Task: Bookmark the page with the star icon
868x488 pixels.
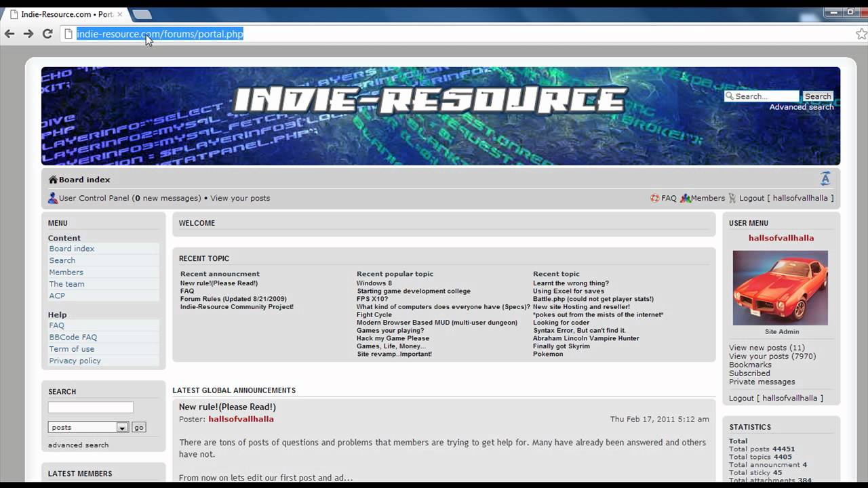Action: pos(861,34)
